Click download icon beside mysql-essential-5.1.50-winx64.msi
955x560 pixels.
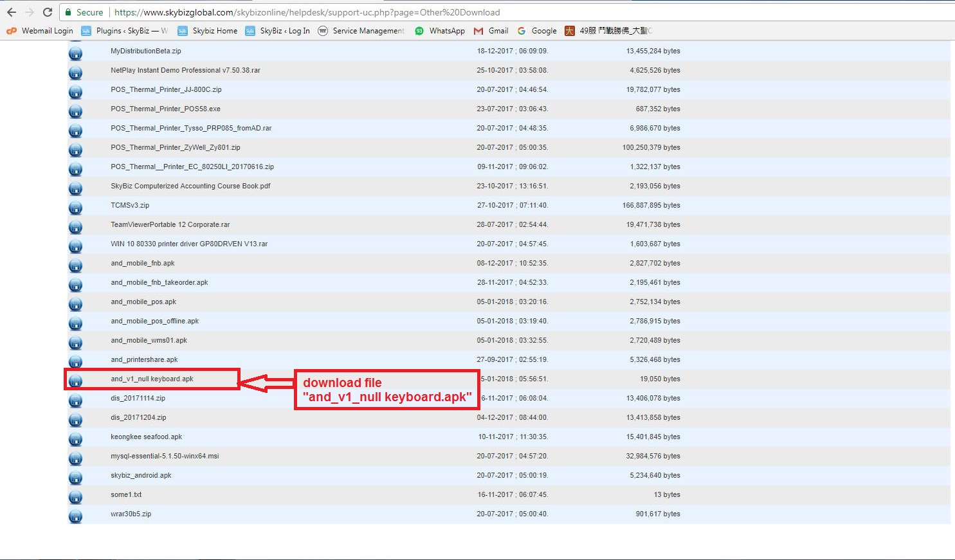tap(75, 458)
